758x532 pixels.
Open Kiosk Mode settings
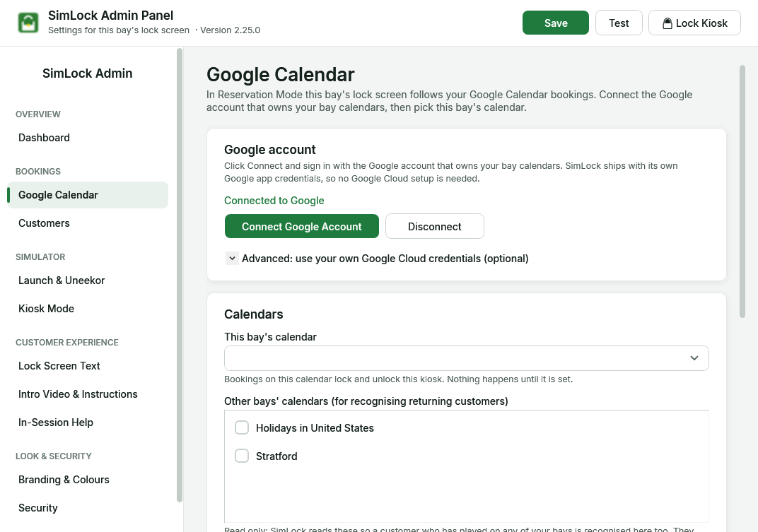click(88, 309)
